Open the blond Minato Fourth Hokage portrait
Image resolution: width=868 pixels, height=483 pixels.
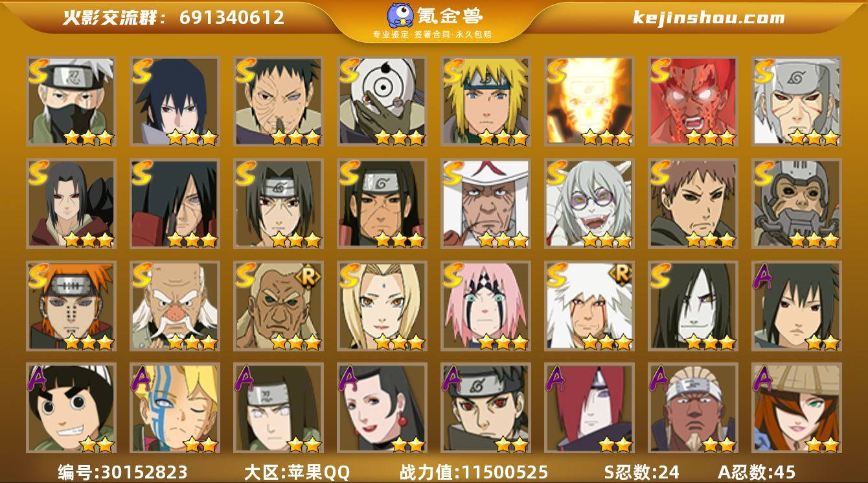[485, 101]
